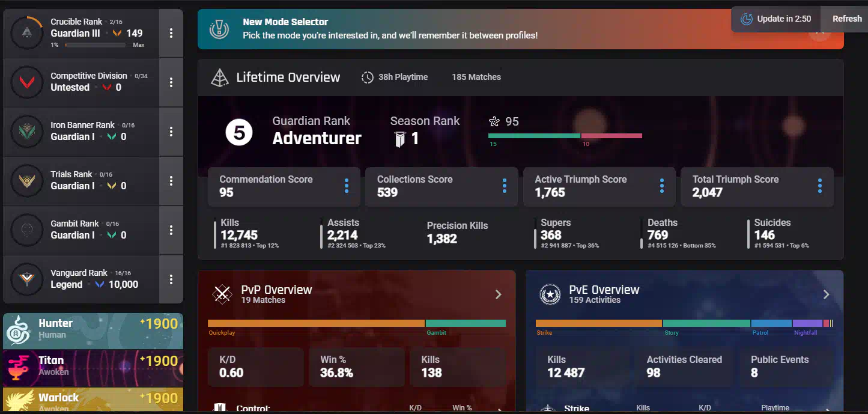Click the teal Story bar segment
Image resolution: width=868 pixels, height=414 pixels.
706,323
